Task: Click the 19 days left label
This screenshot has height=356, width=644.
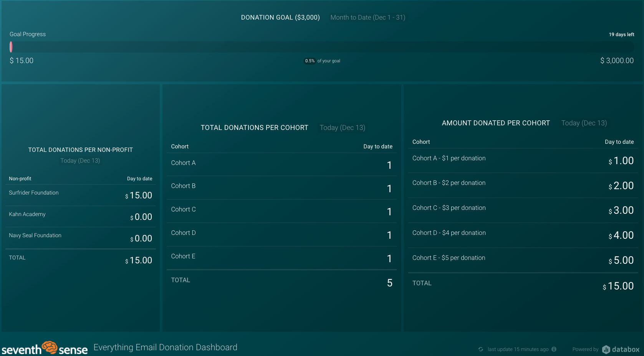Action: coord(621,35)
